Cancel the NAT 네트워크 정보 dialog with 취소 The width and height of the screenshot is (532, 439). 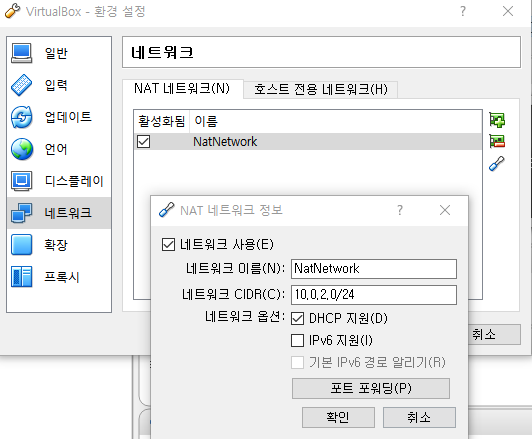419,418
